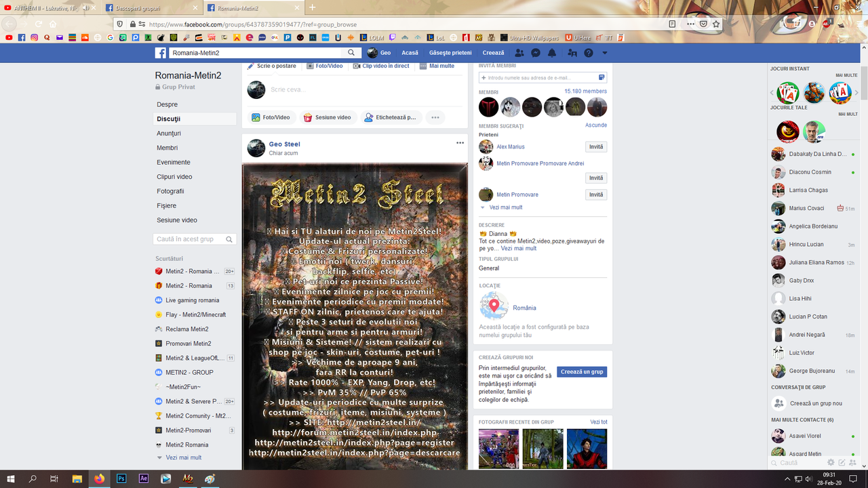Click the Firefox home button

coord(53,24)
